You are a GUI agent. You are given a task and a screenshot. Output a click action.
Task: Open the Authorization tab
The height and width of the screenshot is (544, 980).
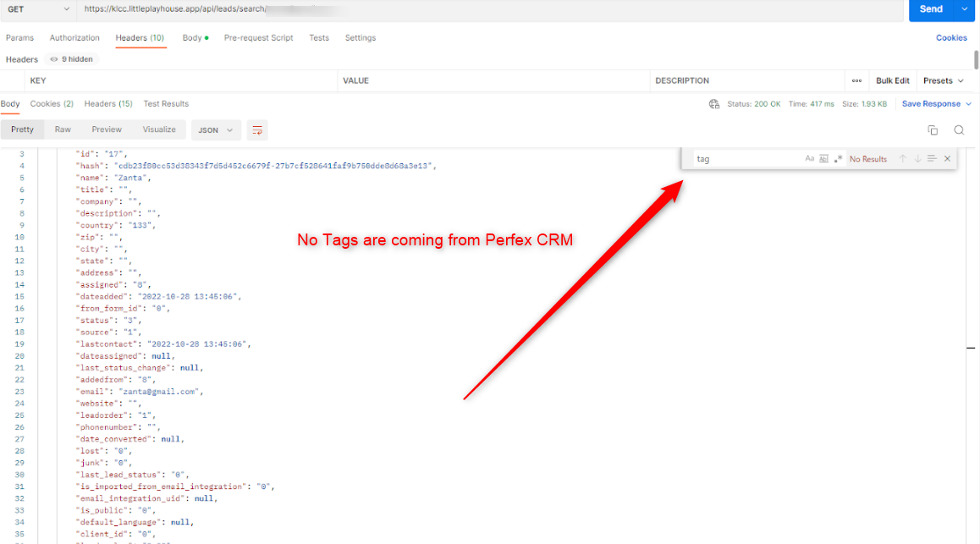74,37
